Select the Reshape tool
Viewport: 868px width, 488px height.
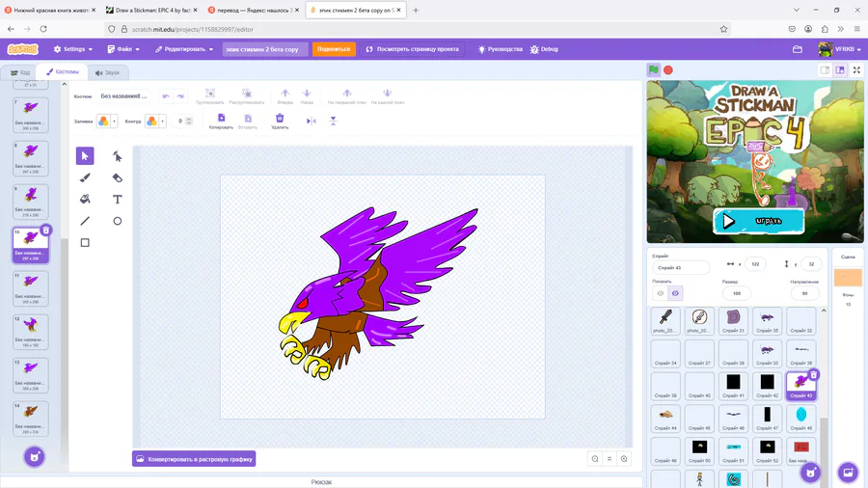117,156
